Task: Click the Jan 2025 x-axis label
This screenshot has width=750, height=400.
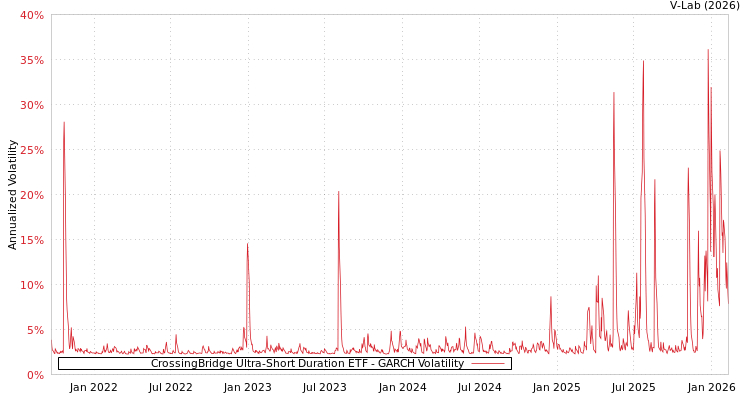Action: pos(557,387)
